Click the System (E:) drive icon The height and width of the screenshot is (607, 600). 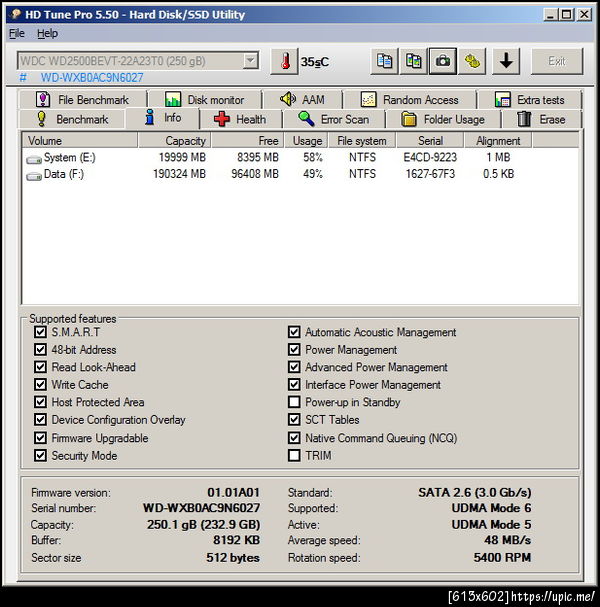point(34,159)
